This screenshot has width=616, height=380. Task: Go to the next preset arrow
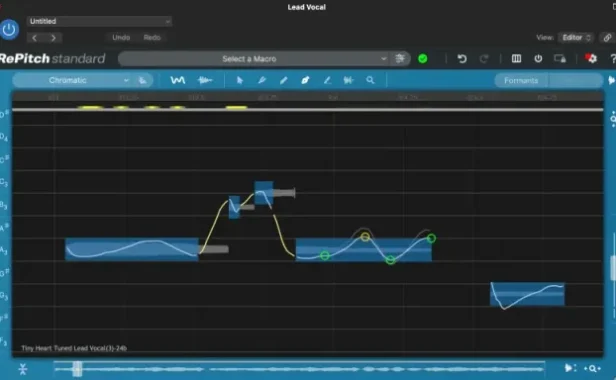coord(53,38)
